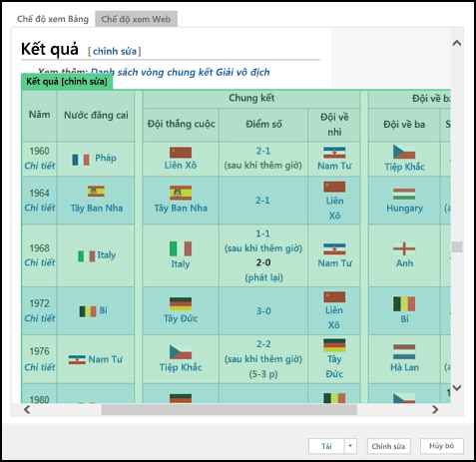Click the Liên Xô winner link in 1960 row
Image resolution: width=476 pixels, height=462 pixels.
181,165
